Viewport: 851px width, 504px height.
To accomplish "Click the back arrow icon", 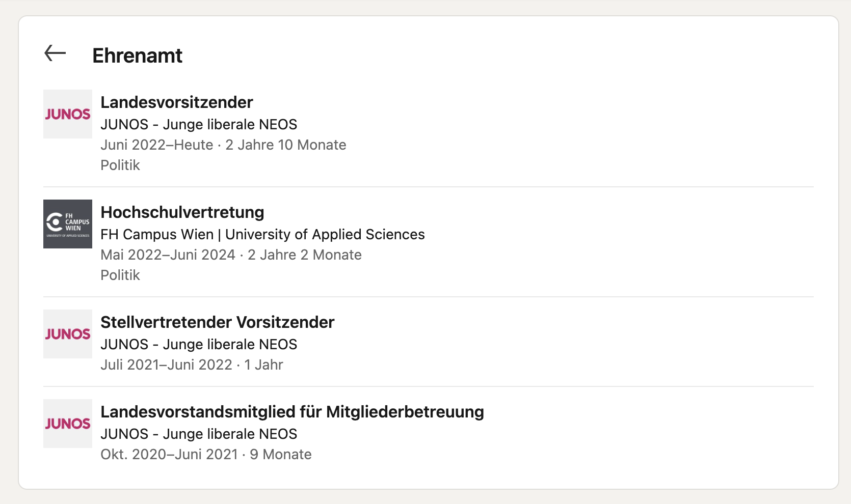I will coord(55,53).
